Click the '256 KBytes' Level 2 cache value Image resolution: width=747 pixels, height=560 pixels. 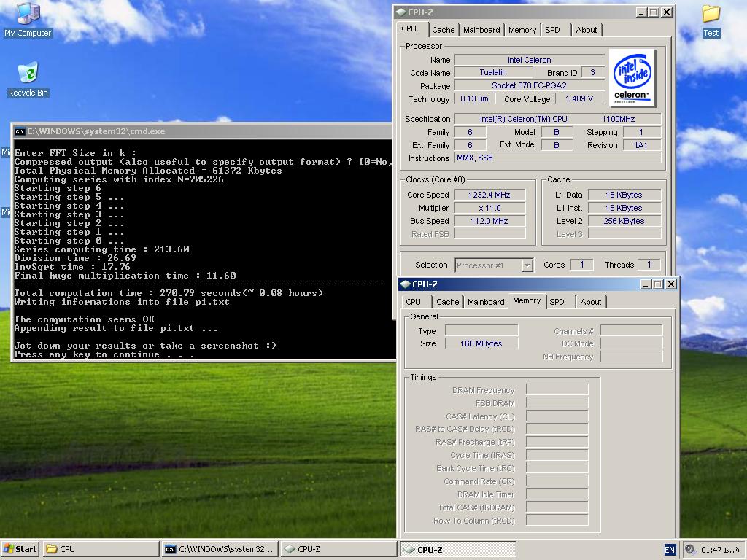pos(624,221)
